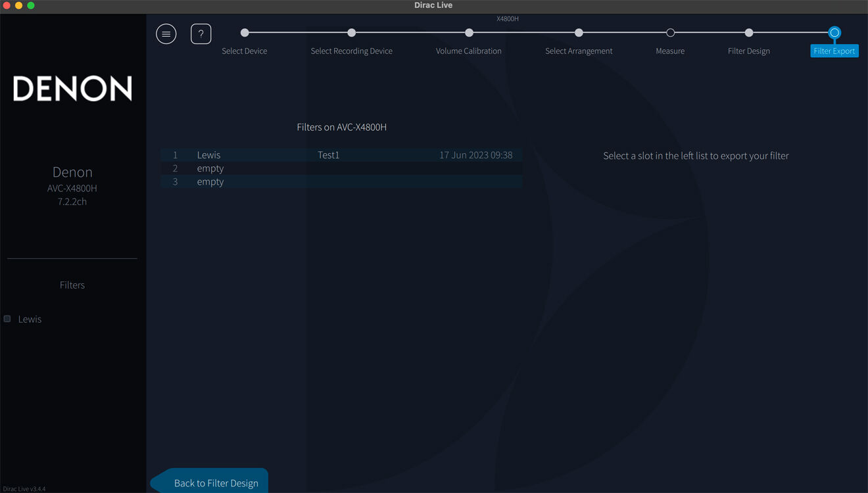Viewport: 868px width, 493px height.
Task: Go to the Select Device step
Action: pos(245,32)
